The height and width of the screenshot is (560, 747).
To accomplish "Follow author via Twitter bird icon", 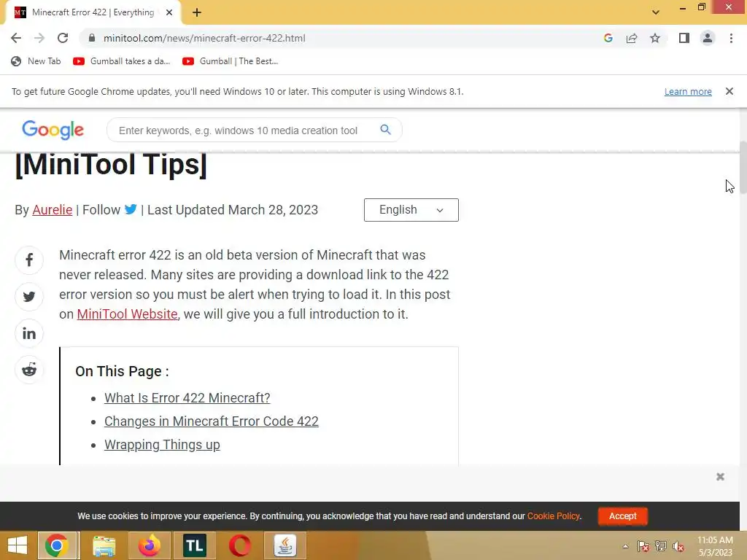I will point(131,209).
